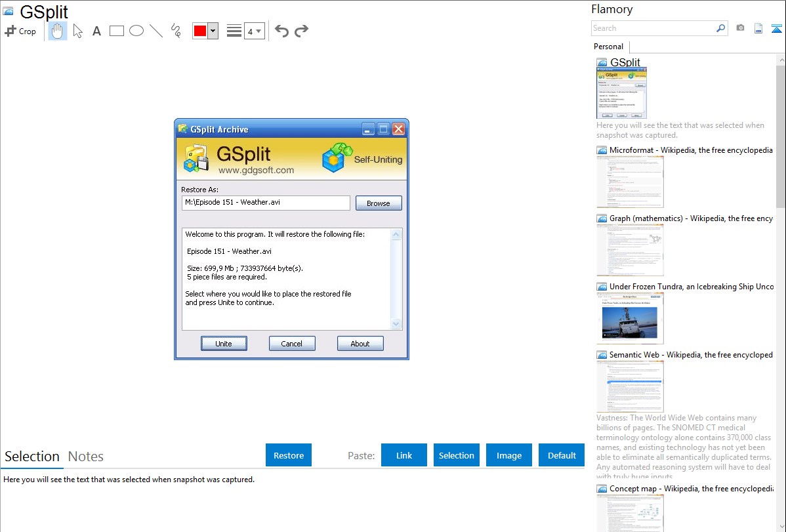This screenshot has width=786, height=532.
Task: Select the freehand scribble tool
Action: [x=176, y=31]
